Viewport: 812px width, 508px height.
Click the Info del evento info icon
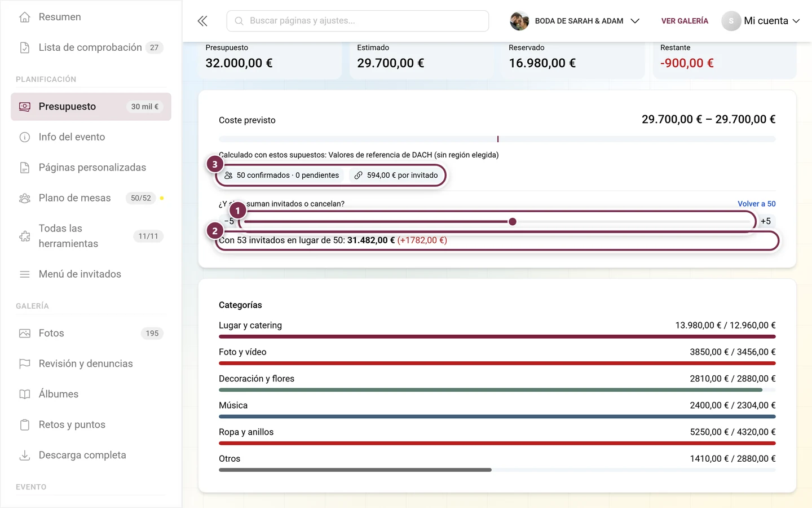[x=25, y=137]
